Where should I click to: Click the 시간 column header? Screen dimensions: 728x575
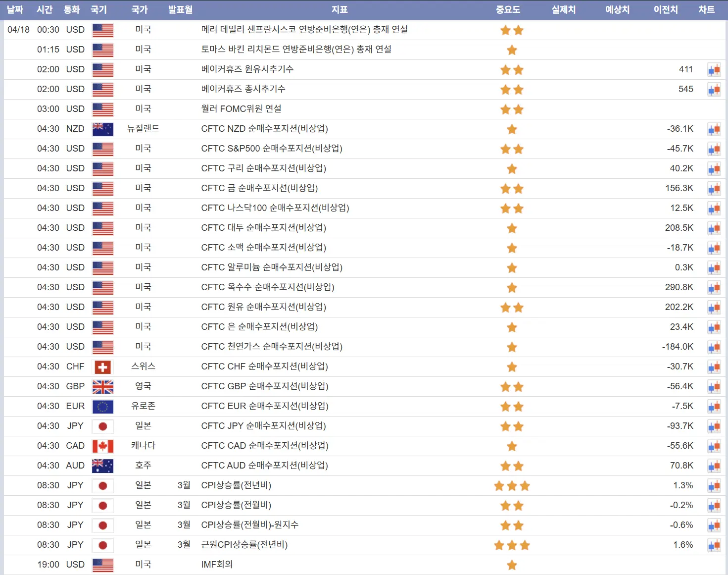45,9
